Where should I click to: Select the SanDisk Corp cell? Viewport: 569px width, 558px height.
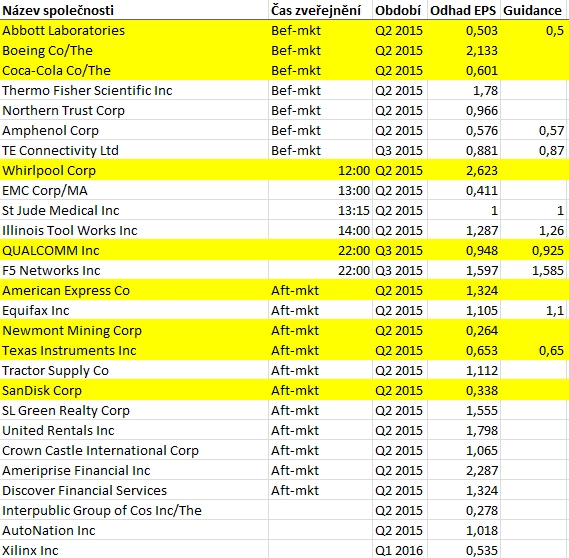(x=134, y=390)
